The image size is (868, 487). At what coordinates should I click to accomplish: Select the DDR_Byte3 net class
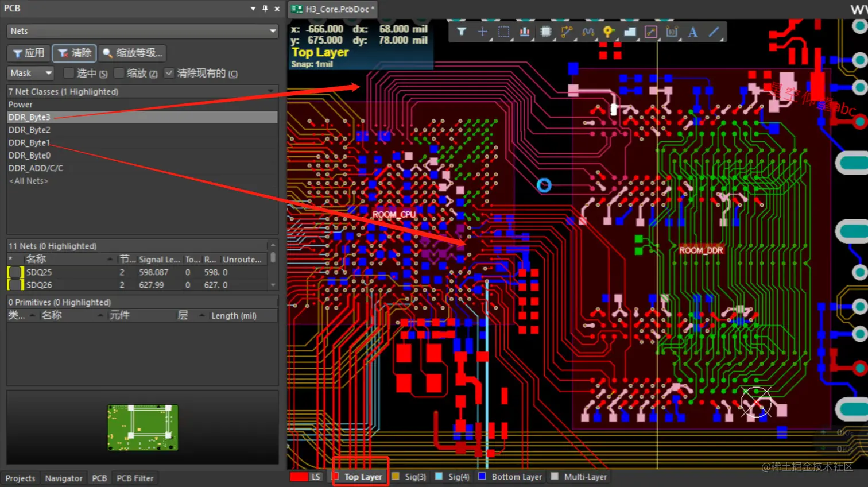point(142,117)
